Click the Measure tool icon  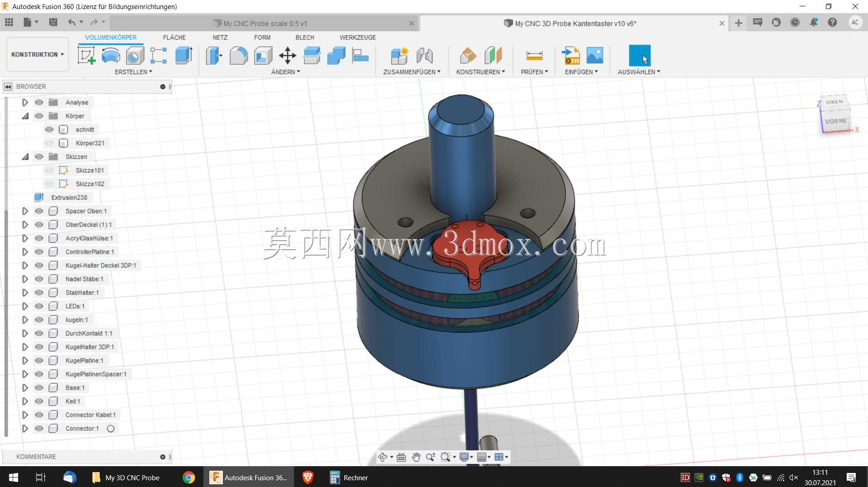coord(534,55)
